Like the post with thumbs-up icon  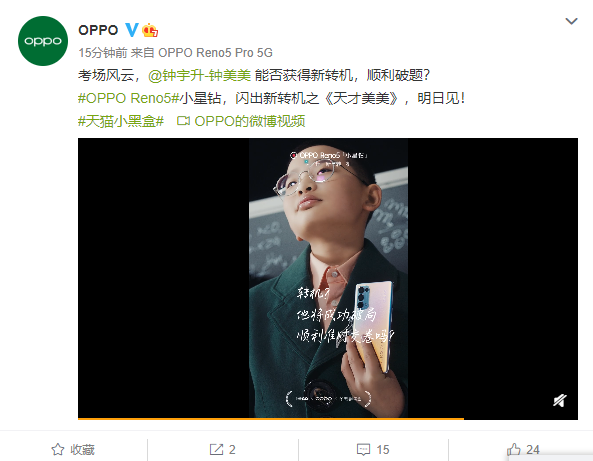point(514,449)
